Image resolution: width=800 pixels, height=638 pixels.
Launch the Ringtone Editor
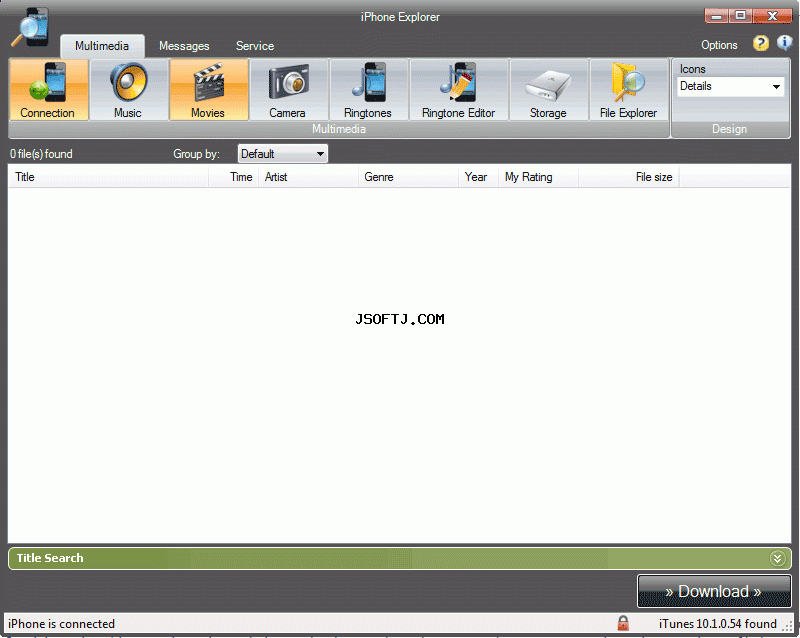pyautogui.click(x=459, y=90)
